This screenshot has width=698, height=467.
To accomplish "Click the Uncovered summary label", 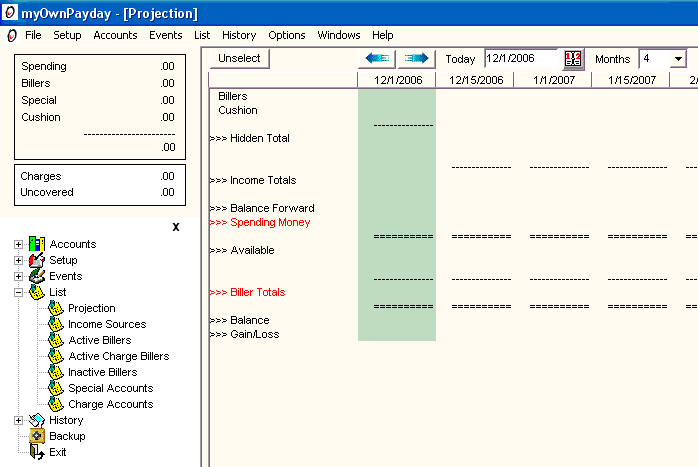I will coord(47,192).
